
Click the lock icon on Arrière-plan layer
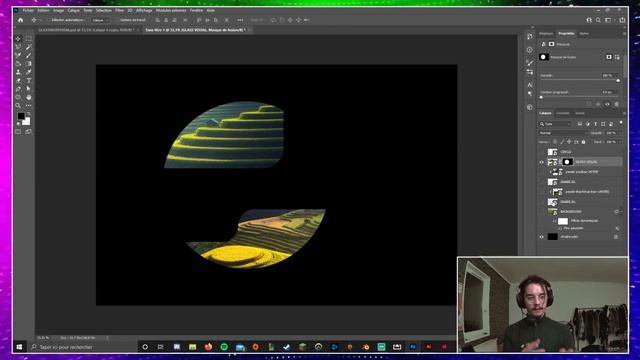pos(616,237)
